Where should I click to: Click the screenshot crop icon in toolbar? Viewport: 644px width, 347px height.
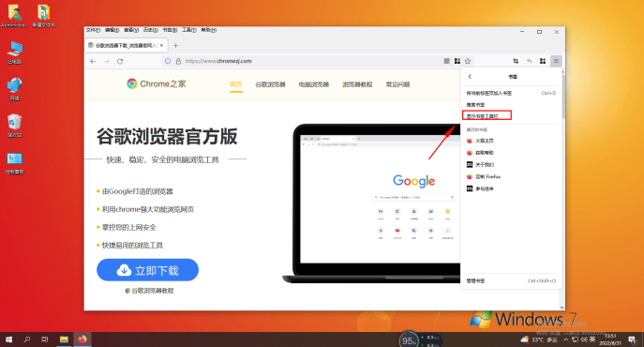pyautogui.click(x=516, y=61)
